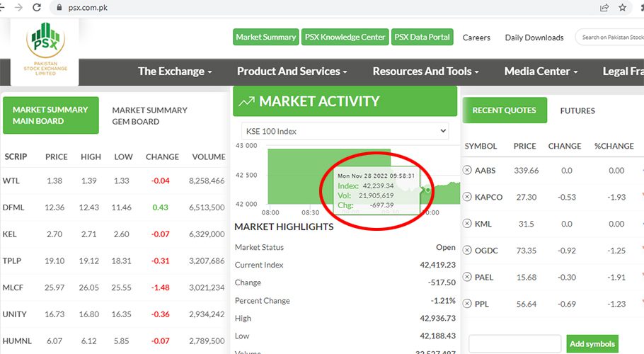
Task: Click Market Activity trend arrow icon
Action: click(x=246, y=101)
